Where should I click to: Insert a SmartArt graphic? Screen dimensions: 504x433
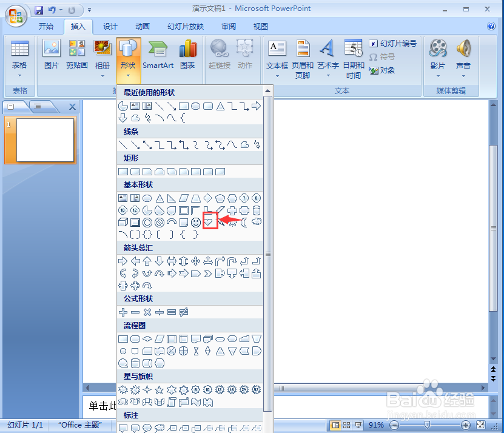tap(158, 55)
